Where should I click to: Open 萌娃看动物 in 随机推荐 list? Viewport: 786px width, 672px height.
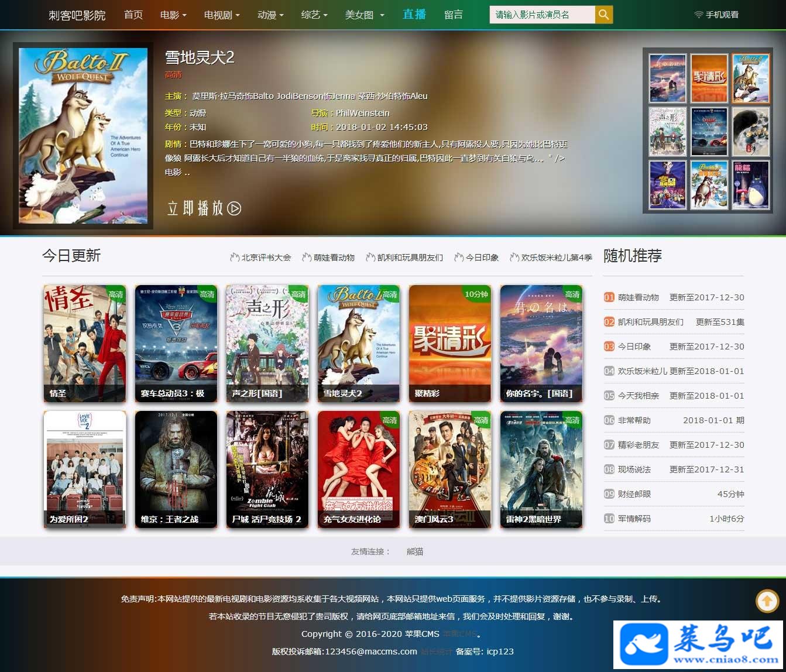639,297
